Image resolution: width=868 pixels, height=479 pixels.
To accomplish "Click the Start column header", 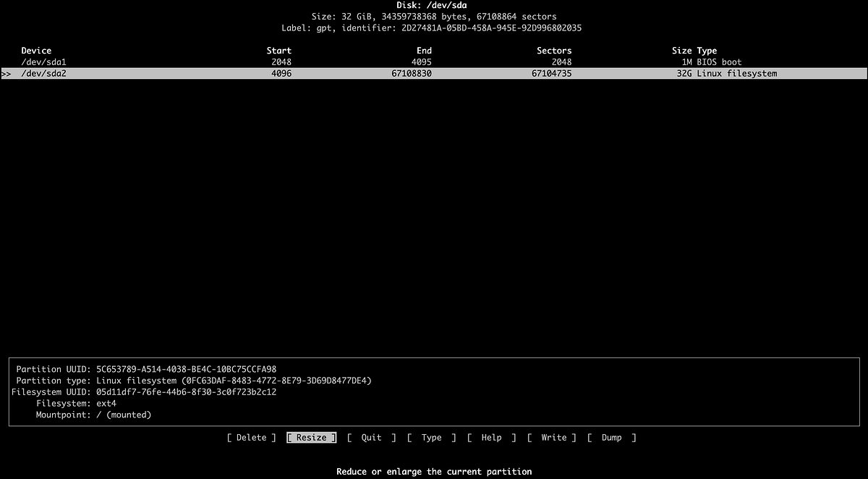I will pyautogui.click(x=278, y=50).
